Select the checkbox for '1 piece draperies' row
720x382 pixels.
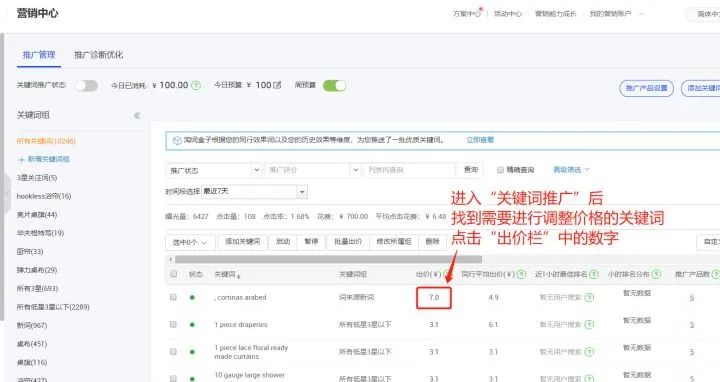pos(173,324)
